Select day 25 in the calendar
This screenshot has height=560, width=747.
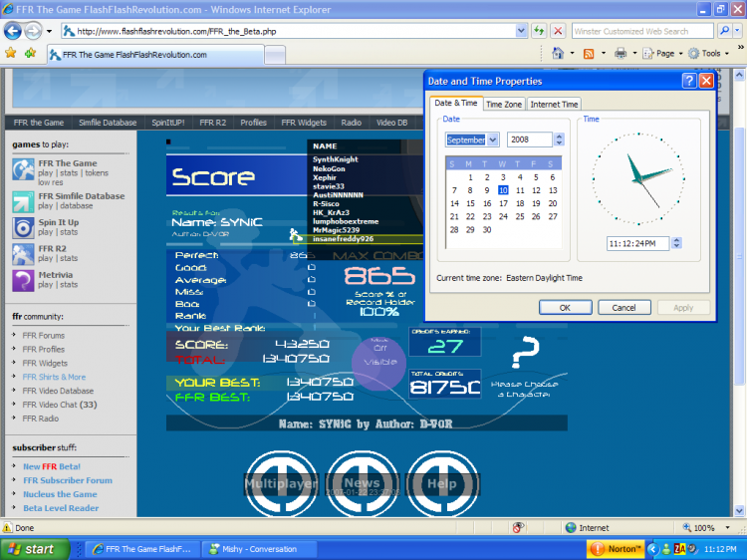coord(521,216)
